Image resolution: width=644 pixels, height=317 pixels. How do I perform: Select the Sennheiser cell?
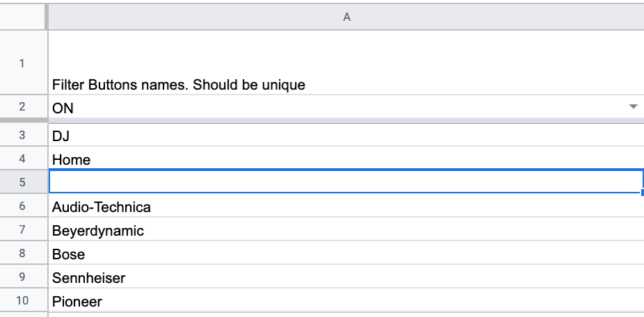pyautogui.click(x=346, y=277)
